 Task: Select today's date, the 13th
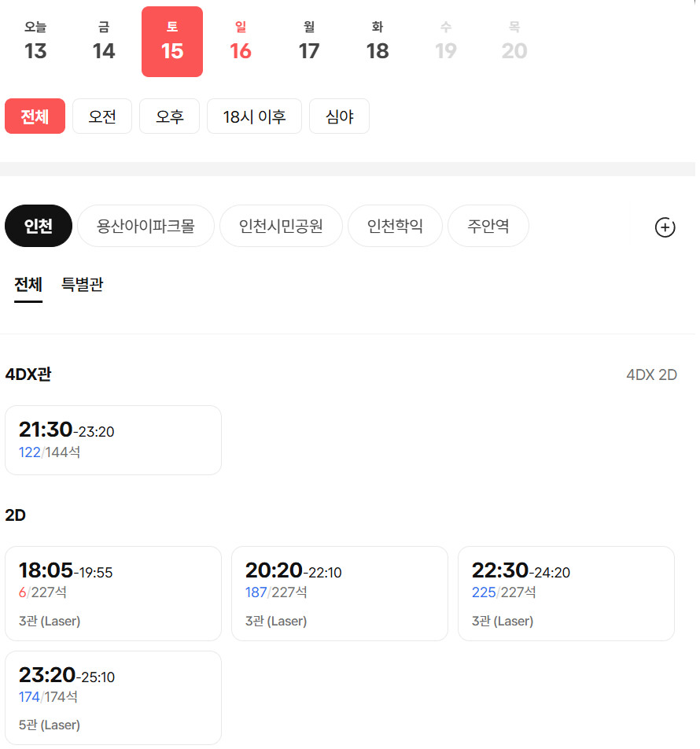pos(35,42)
